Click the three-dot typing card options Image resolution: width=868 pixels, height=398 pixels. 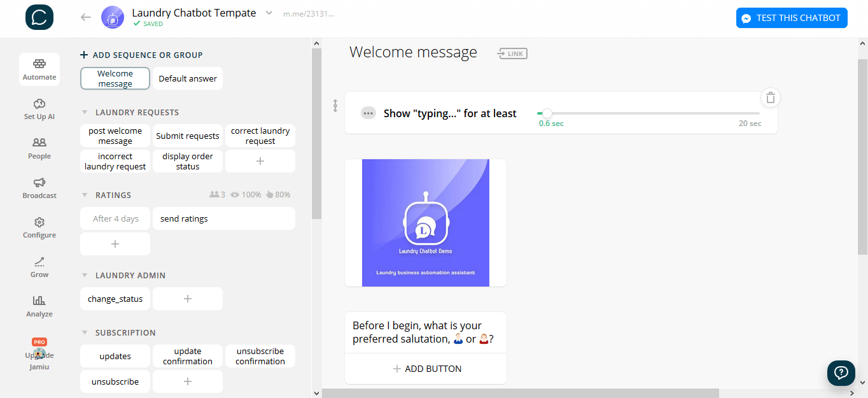(368, 113)
